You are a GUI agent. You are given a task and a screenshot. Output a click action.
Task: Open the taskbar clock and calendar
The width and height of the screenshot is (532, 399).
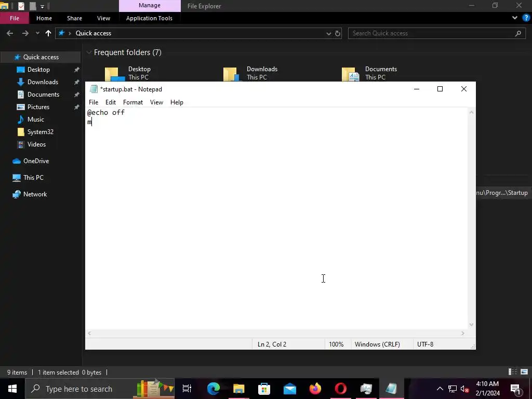point(487,389)
